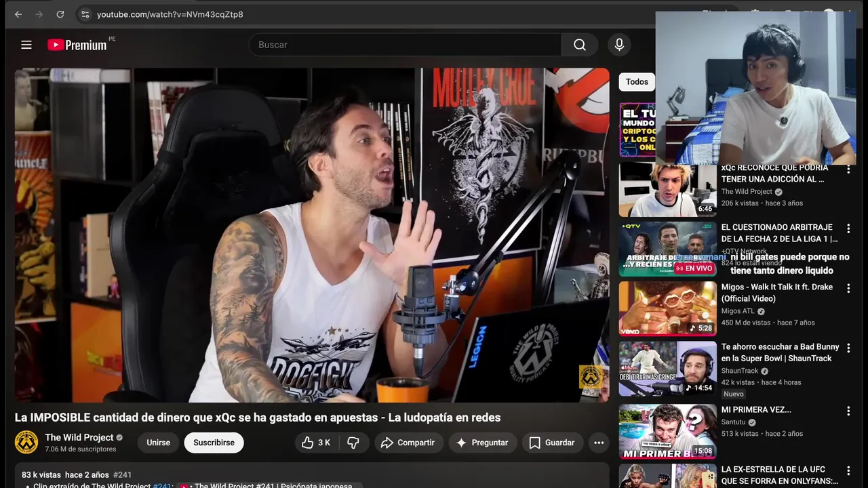Open The Wild Project channel avatar

coord(26,442)
